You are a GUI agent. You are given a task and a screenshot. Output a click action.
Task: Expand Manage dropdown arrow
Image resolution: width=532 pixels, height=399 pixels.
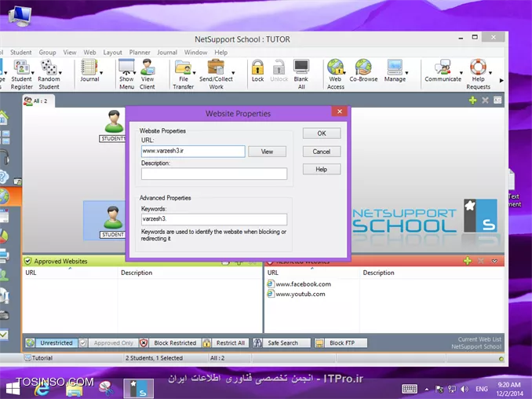(x=406, y=73)
